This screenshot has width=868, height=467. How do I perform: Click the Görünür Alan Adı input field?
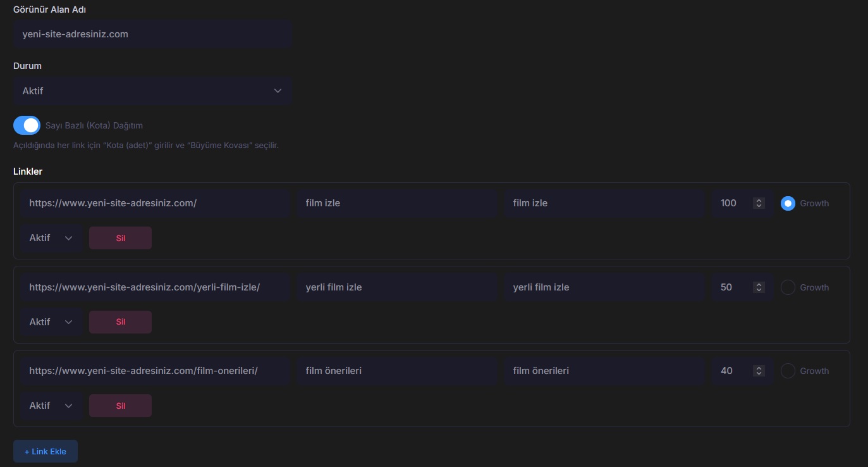pos(152,34)
